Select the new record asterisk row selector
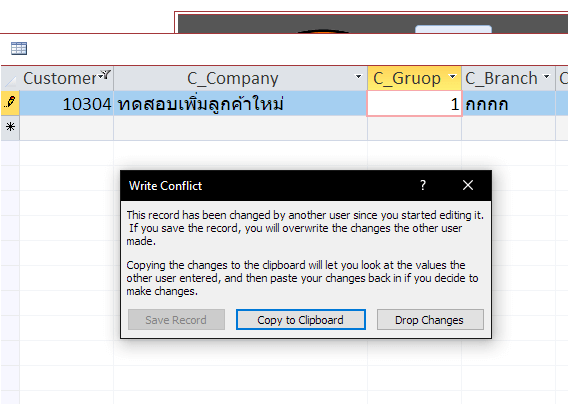Image resolution: width=568 pixels, height=404 pixels. tap(10, 127)
